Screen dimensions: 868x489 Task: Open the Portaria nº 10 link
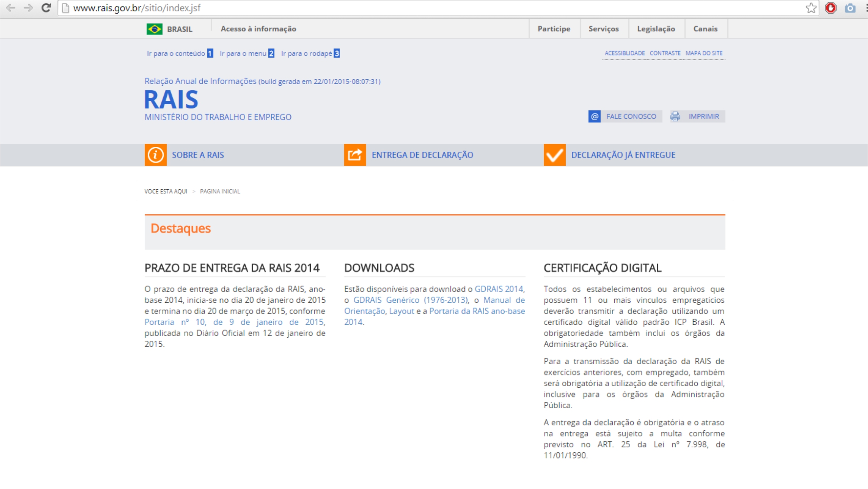point(234,322)
